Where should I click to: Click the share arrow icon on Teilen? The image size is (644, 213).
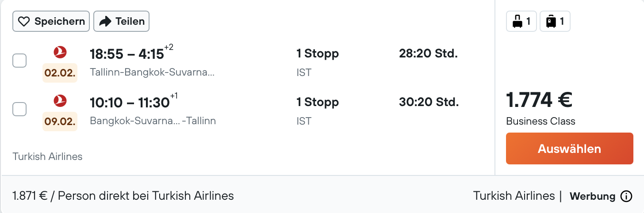[105, 21]
